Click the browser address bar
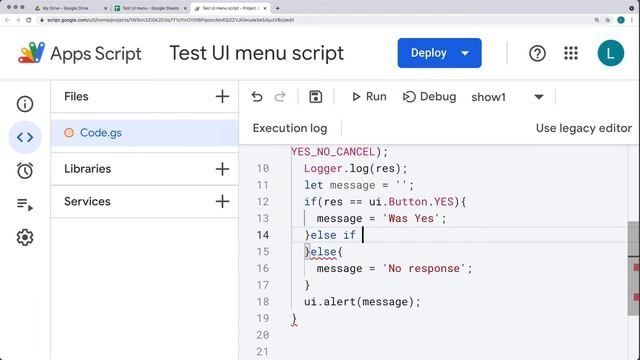The height and width of the screenshot is (360, 640). [314, 20]
